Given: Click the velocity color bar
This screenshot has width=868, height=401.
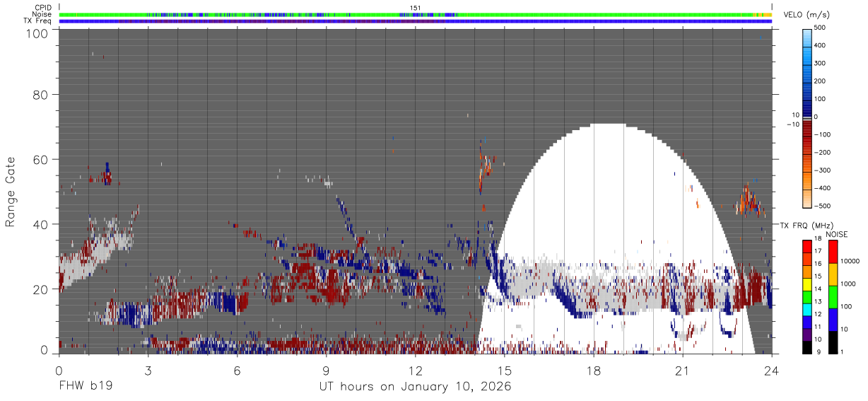Looking at the screenshot, I should [807, 117].
